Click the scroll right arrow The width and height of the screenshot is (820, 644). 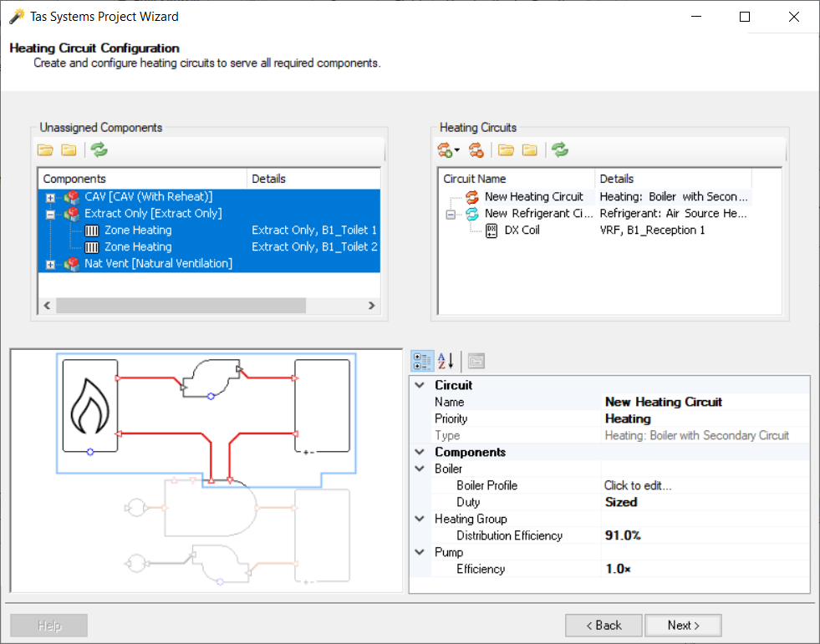(x=372, y=306)
